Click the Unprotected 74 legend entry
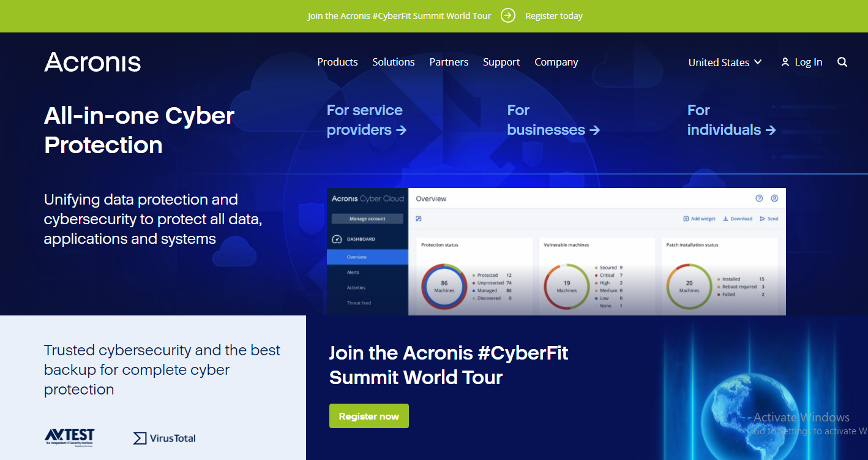The image size is (868, 460). [x=492, y=283]
